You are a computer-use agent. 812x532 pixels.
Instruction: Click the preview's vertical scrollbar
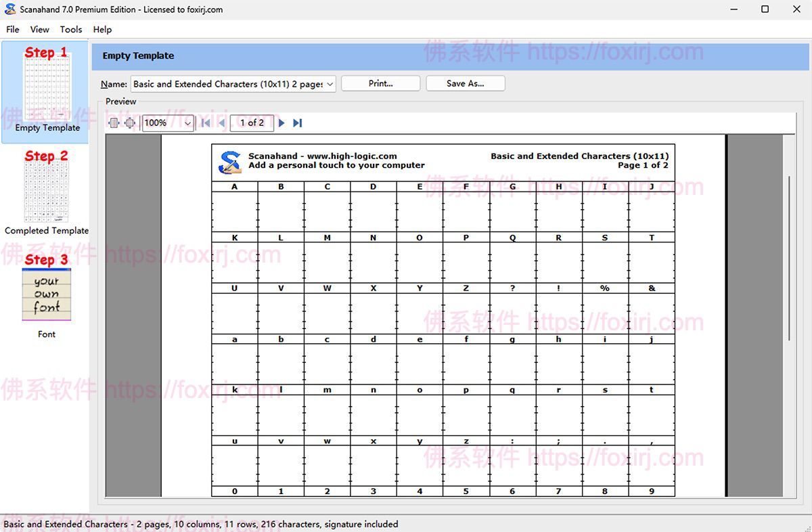click(788, 257)
